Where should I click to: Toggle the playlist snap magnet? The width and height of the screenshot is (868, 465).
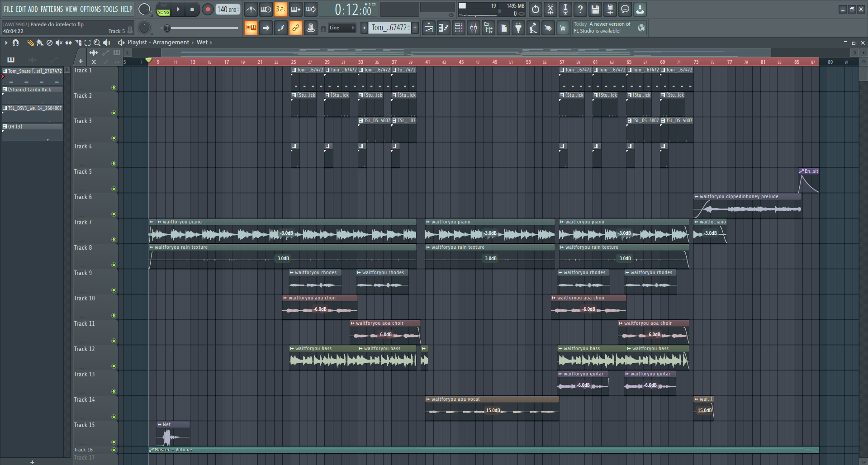click(16, 43)
